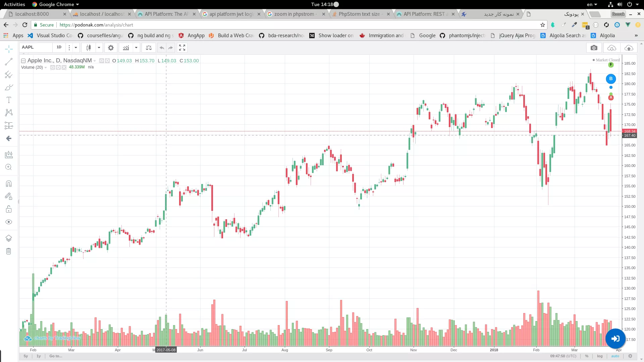
Task: Select the trend line drawing tool
Action: tap(9, 62)
